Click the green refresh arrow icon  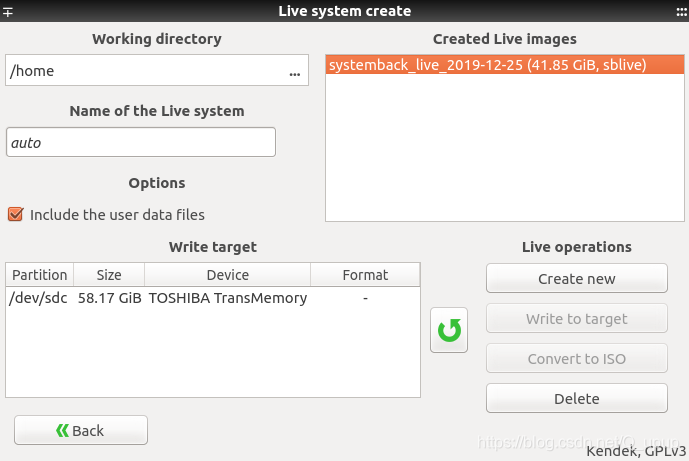pyautogui.click(x=449, y=330)
